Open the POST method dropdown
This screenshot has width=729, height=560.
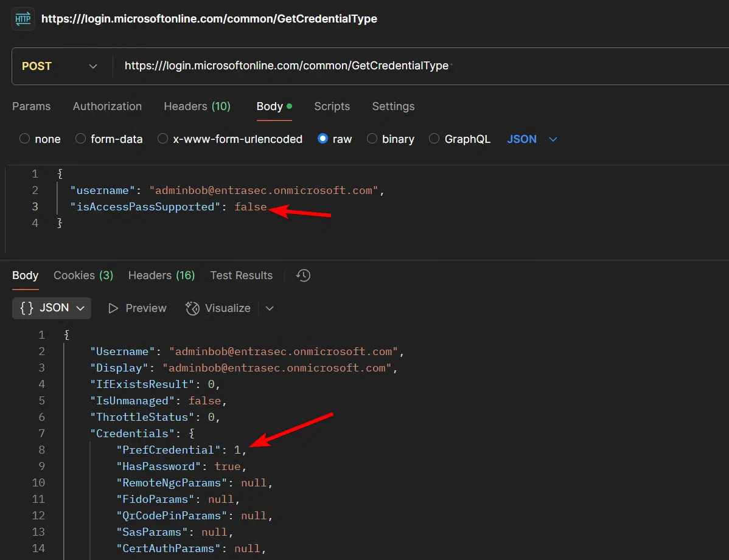click(x=60, y=66)
